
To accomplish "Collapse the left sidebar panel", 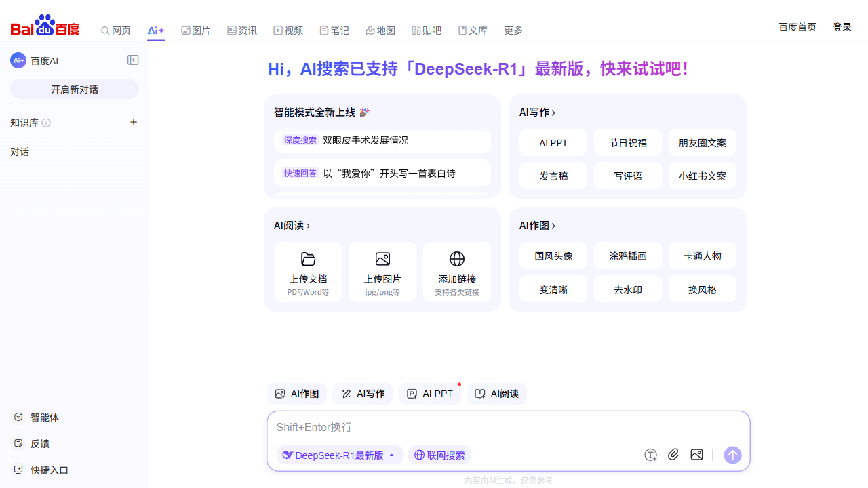I will tap(133, 60).
